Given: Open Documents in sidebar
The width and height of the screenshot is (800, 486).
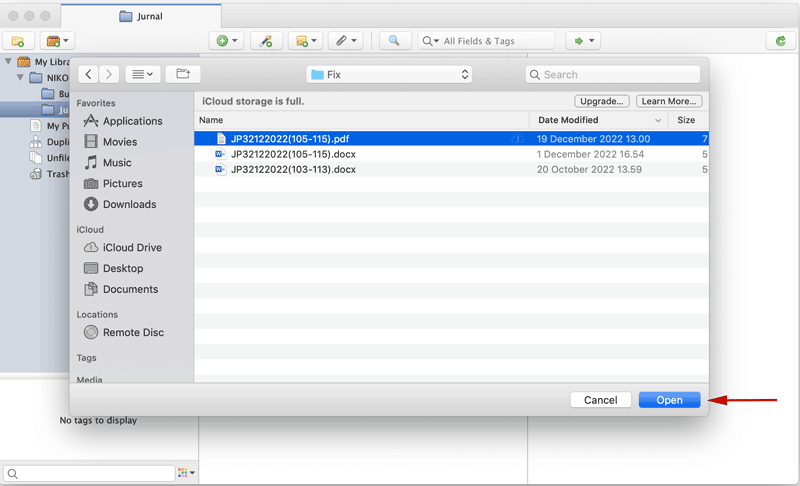Looking at the screenshot, I should (x=121, y=289).
